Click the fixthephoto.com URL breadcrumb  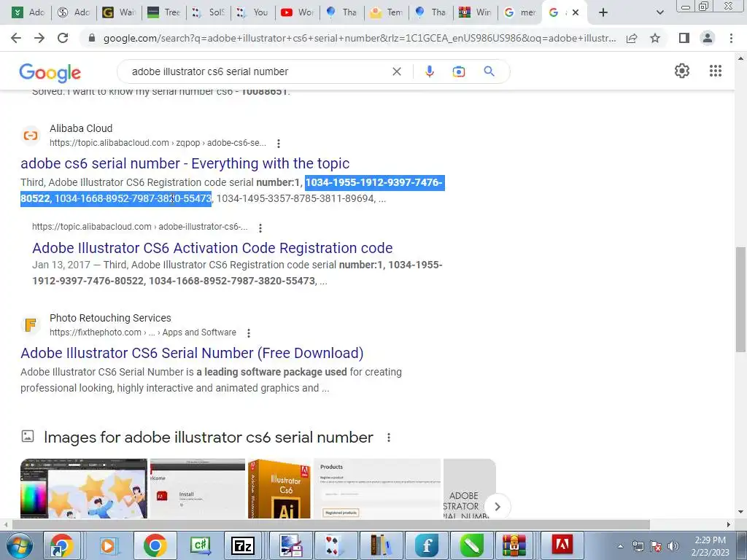coord(142,332)
